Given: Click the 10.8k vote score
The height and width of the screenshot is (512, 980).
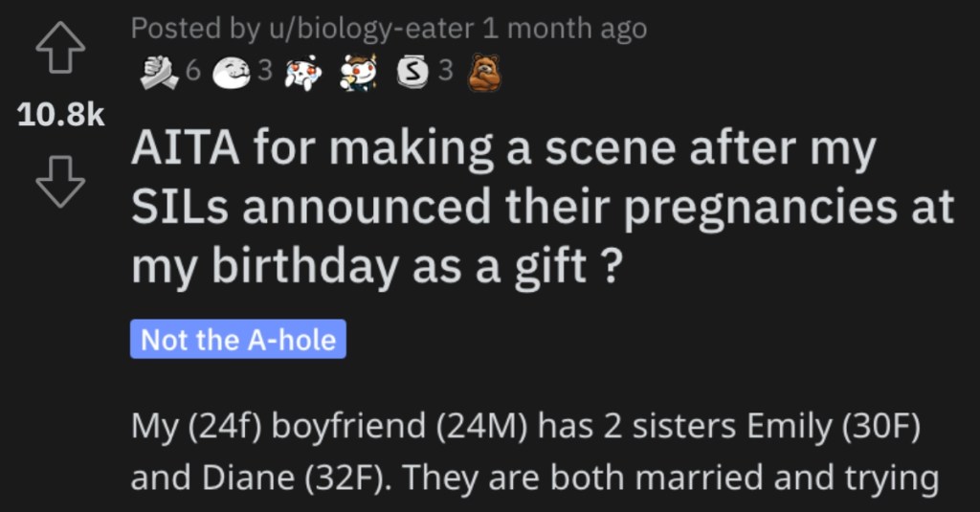Looking at the screenshot, I should 60,117.
